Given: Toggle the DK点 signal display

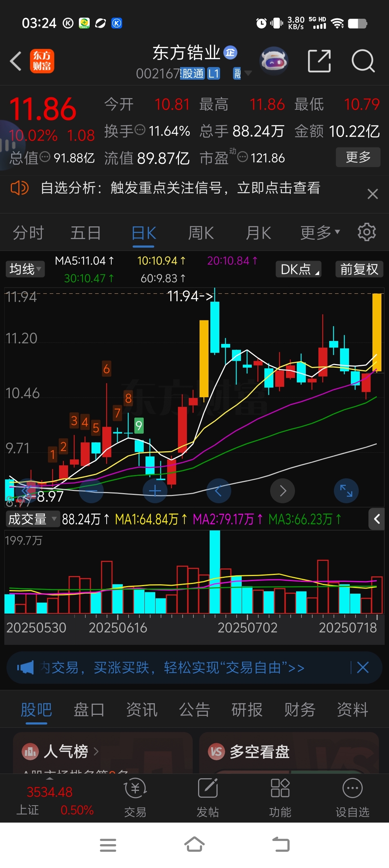Looking at the screenshot, I should [299, 269].
